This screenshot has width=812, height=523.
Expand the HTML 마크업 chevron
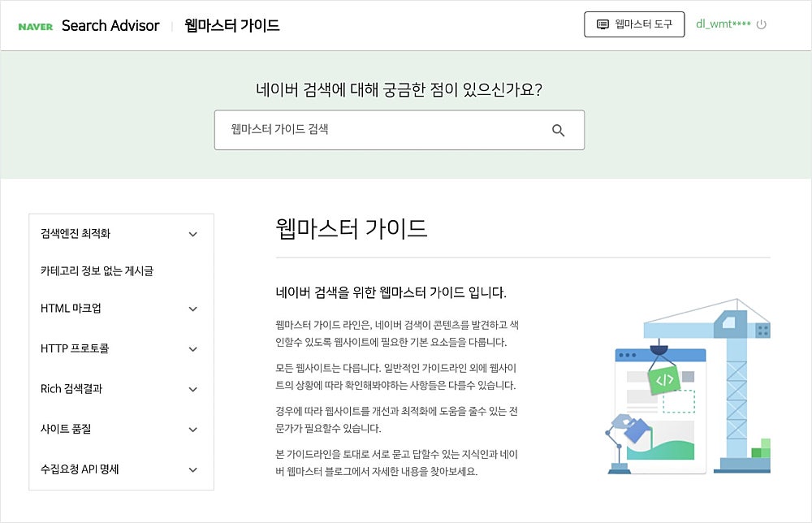coord(192,309)
